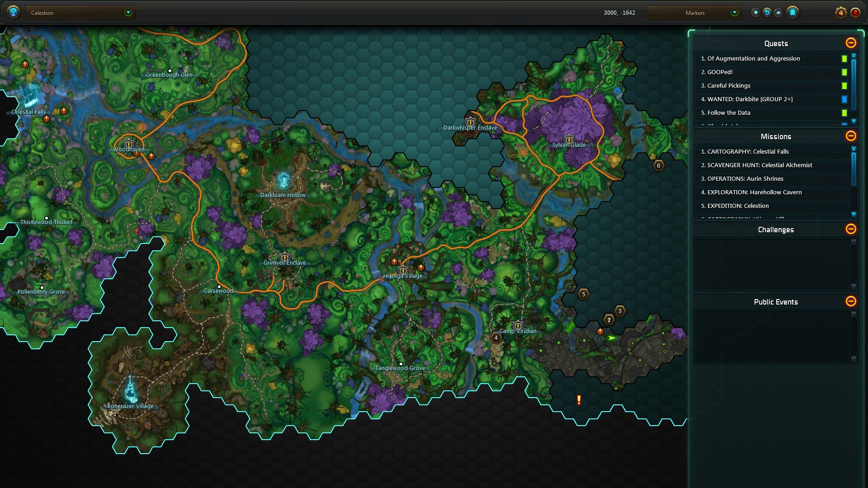Click Missions list scroll up arrow
Viewport: 868px width, 488px height.
coord(854,149)
